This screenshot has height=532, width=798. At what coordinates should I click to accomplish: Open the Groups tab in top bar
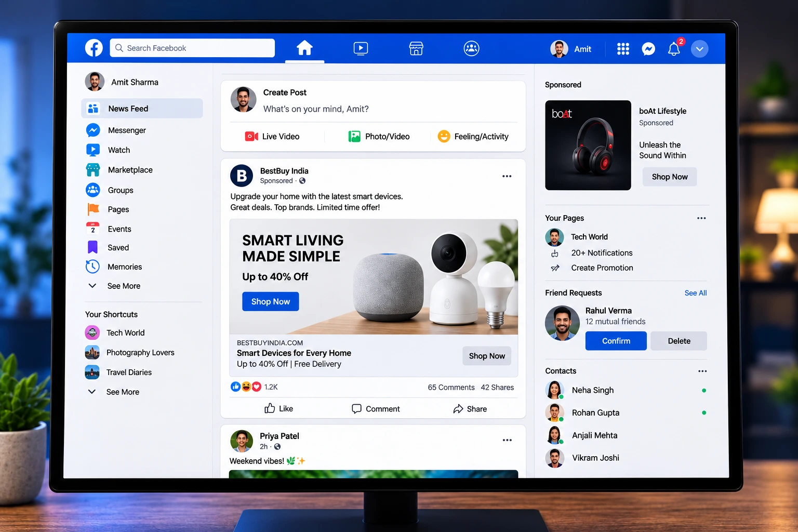point(471,48)
